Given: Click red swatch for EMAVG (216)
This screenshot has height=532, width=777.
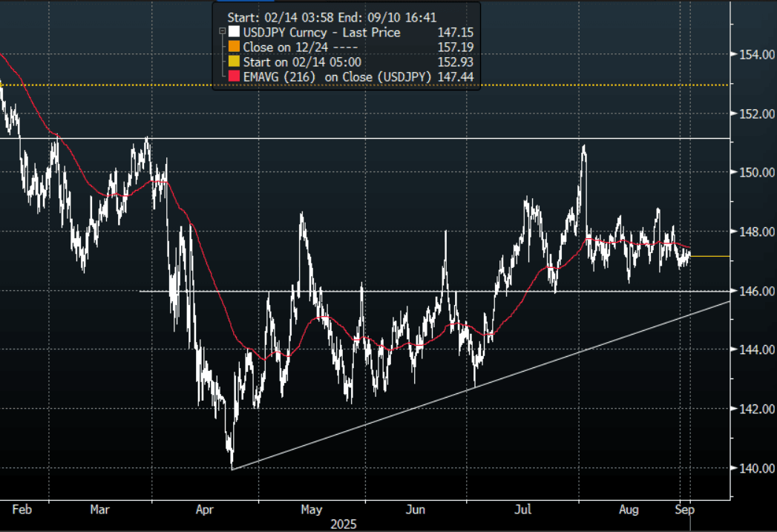Looking at the screenshot, I should click(235, 76).
